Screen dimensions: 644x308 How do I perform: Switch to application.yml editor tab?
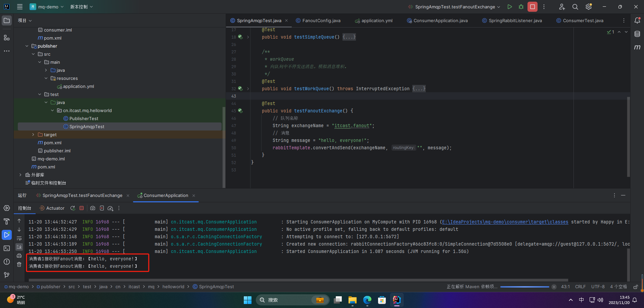pyautogui.click(x=374, y=20)
